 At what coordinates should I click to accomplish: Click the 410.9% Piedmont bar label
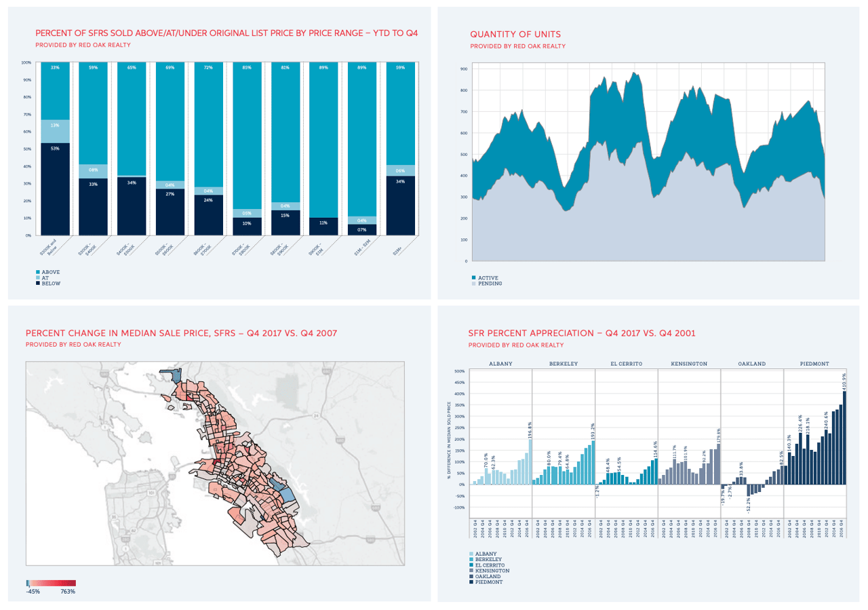844,381
